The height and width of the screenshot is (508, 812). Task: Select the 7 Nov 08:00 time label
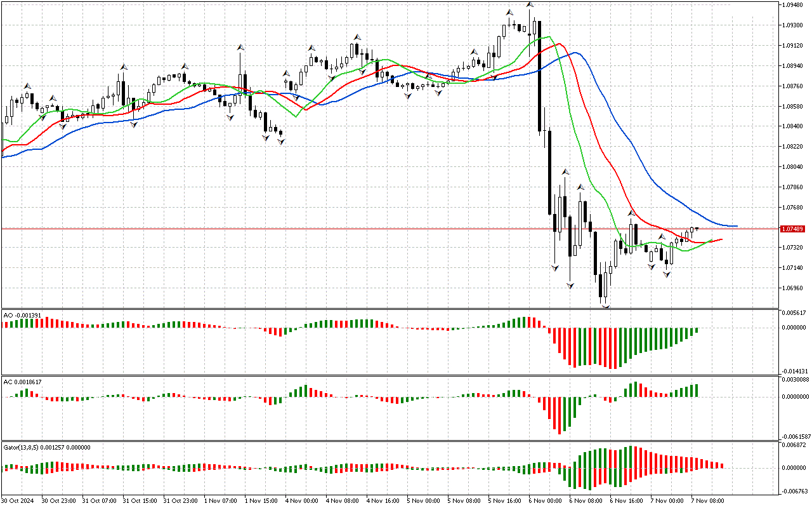pos(707,501)
